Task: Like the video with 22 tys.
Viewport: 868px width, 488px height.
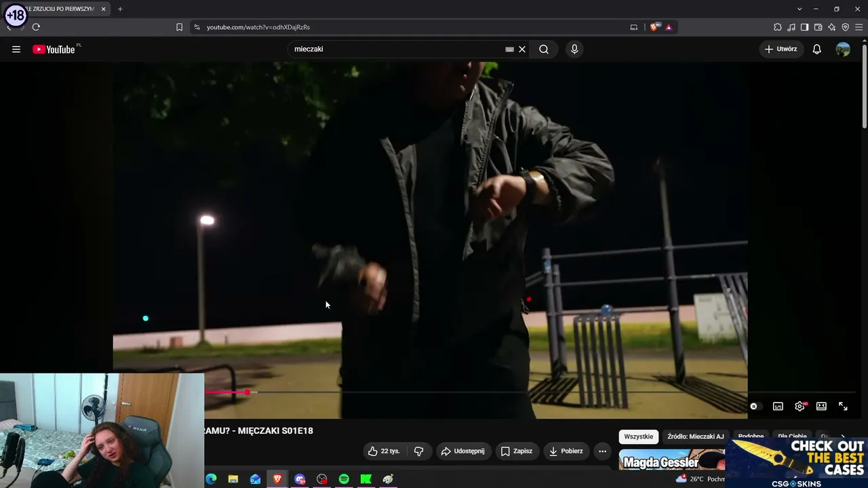Action: [384, 451]
